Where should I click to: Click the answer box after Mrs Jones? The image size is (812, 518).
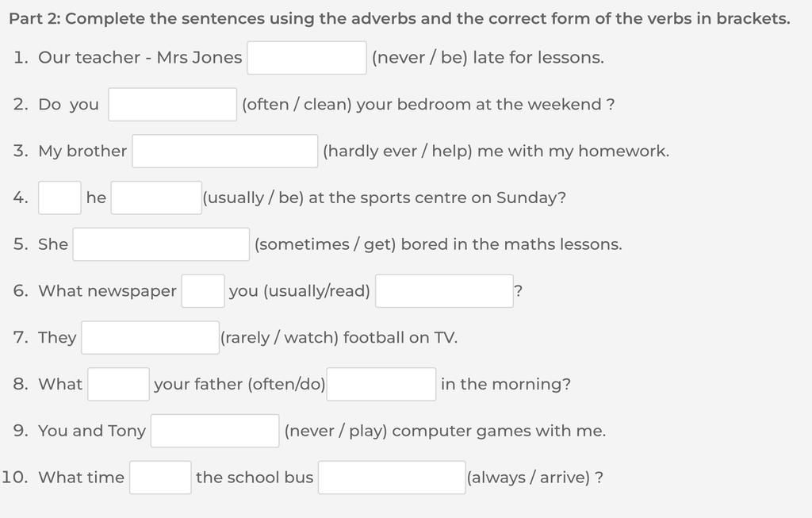click(x=307, y=57)
